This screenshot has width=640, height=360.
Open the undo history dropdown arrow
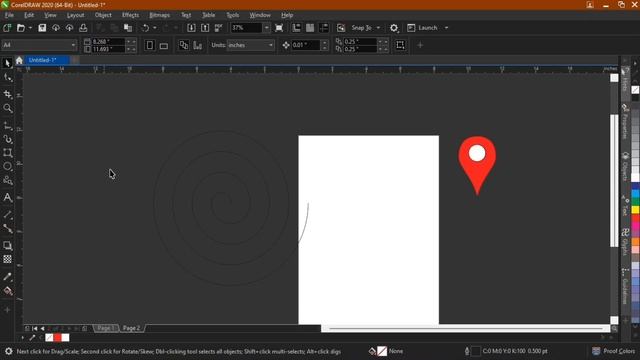tap(155, 28)
